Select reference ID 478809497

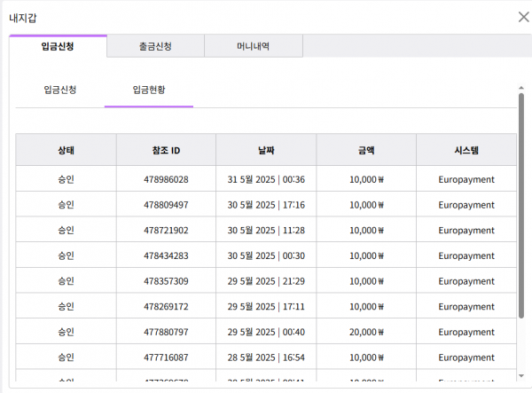[166, 205]
